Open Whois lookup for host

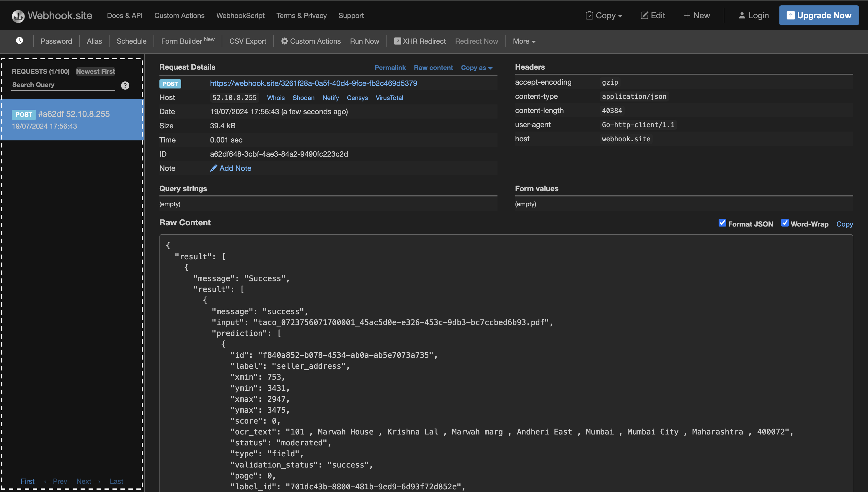(276, 98)
